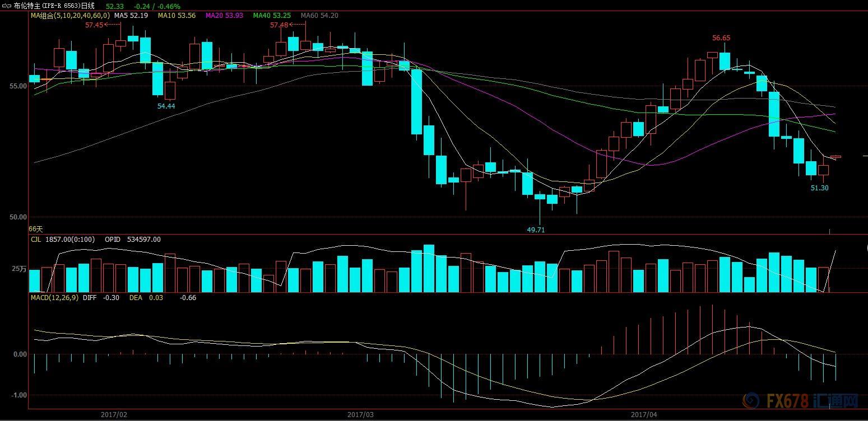868x421 pixels.
Task: Click the 54.44 low price label
Action: (x=166, y=106)
